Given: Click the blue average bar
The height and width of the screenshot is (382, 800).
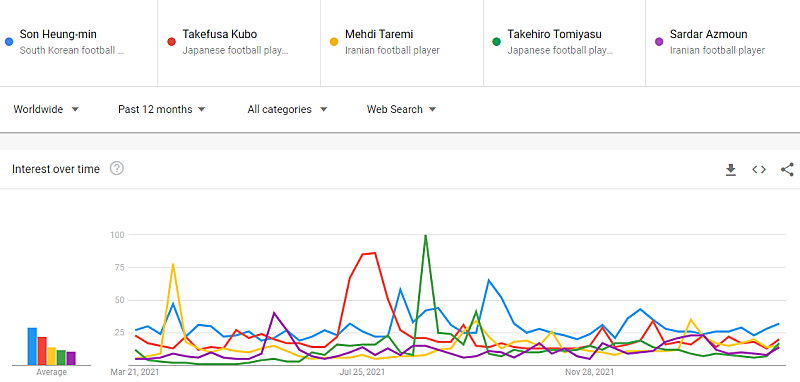Looking at the screenshot, I should click(32, 346).
